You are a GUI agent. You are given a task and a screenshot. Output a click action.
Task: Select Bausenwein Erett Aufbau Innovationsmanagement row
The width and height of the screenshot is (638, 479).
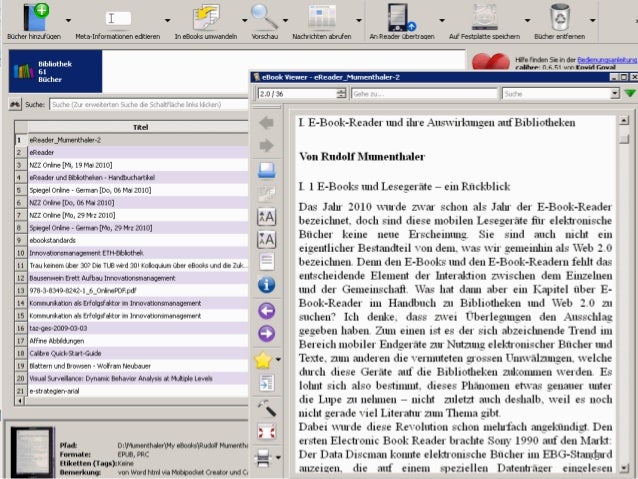coord(138,278)
